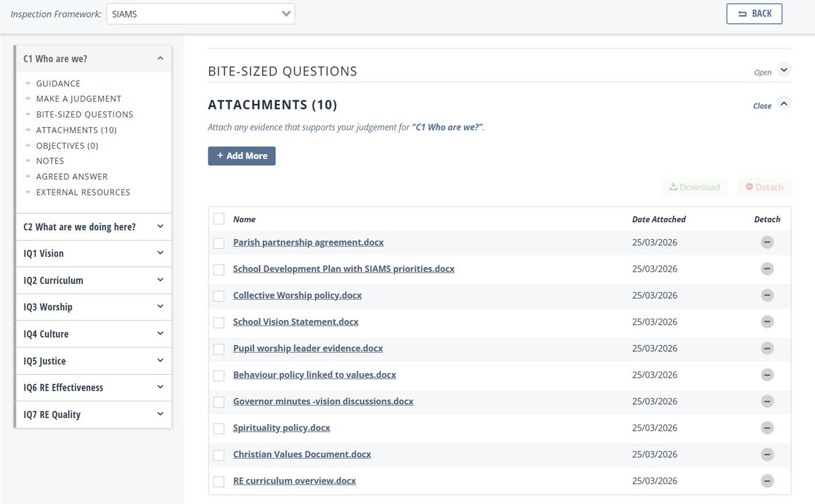Image resolution: width=815 pixels, height=504 pixels.
Task: Detach Governor minutes file via minus icon
Action: (767, 401)
